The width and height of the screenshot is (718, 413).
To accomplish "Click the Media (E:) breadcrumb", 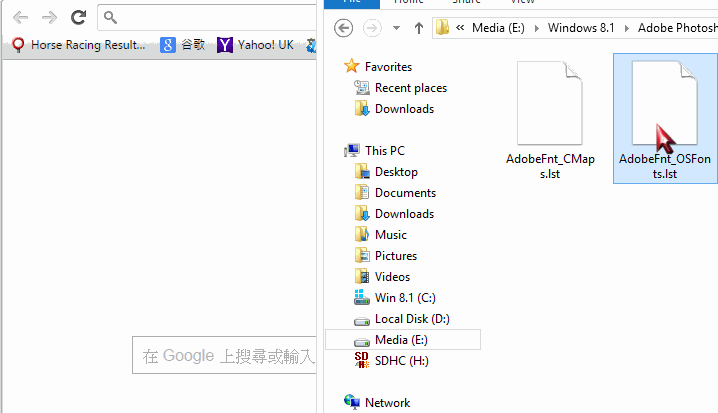I will (498, 28).
